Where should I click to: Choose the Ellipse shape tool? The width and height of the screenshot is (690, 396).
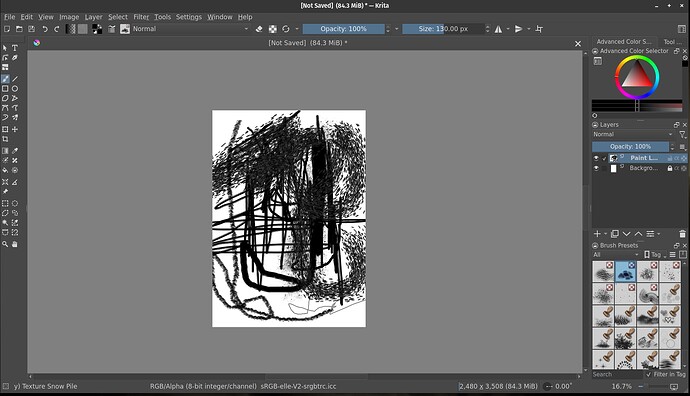click(x=15, y=89)
